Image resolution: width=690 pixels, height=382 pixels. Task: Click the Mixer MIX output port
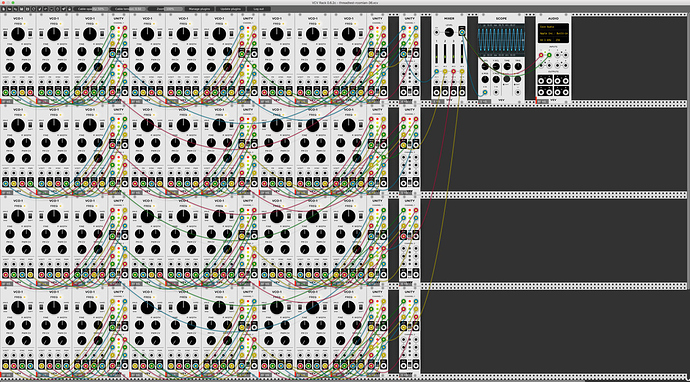[x=462, y=32]
